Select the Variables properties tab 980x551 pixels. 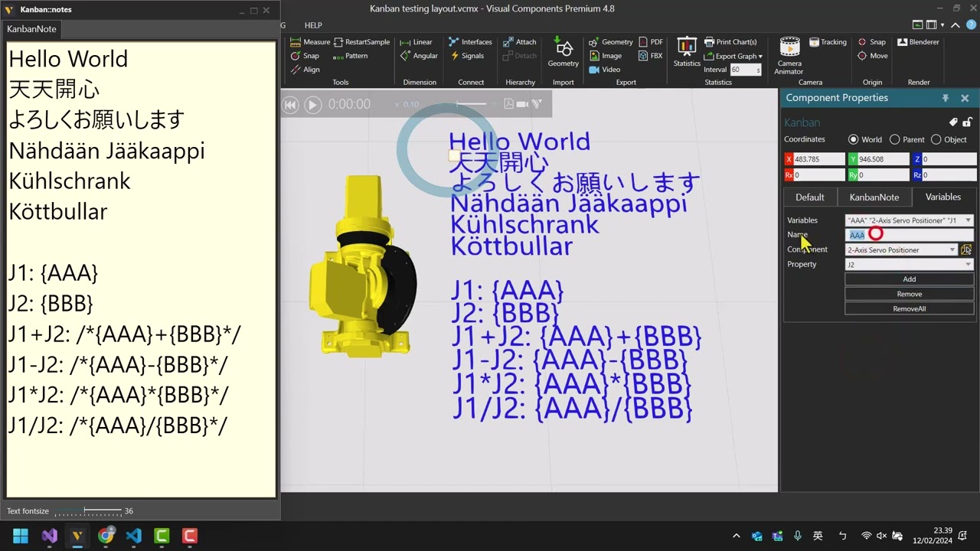pyautogui.click(x=943, y=197)
